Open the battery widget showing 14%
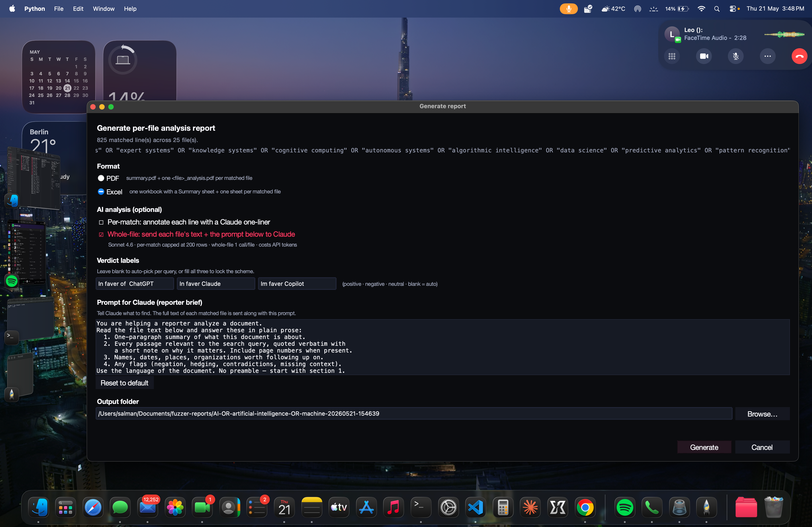This screenshot has width=812, height=527. coord(140,70)
